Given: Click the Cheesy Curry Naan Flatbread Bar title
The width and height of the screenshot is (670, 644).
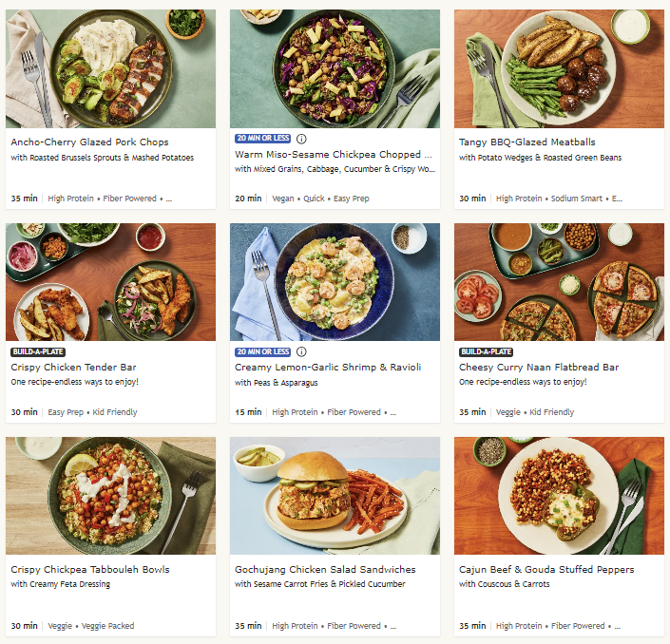Looking at the screenshot, I should coord(539,368).
